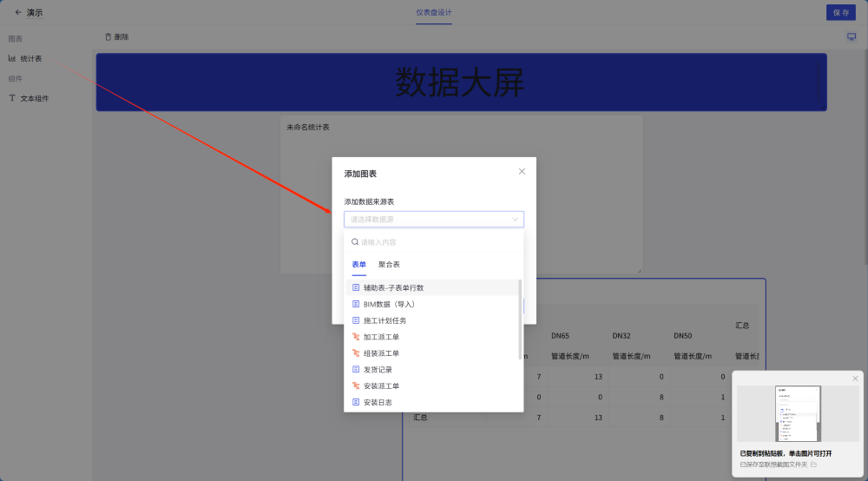The image size is (868, 481).
Task: Dismiss the screenshot notification popup
Action: (x=854, y=379)
